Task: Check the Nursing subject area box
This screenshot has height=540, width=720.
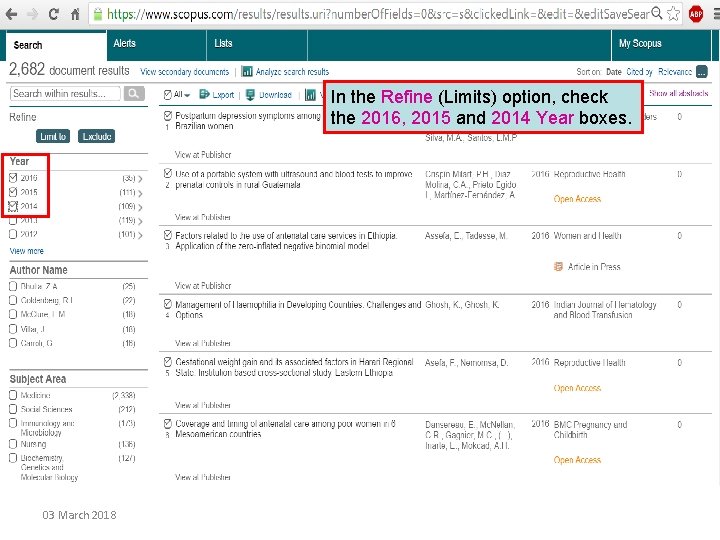Action: [13, 444]
